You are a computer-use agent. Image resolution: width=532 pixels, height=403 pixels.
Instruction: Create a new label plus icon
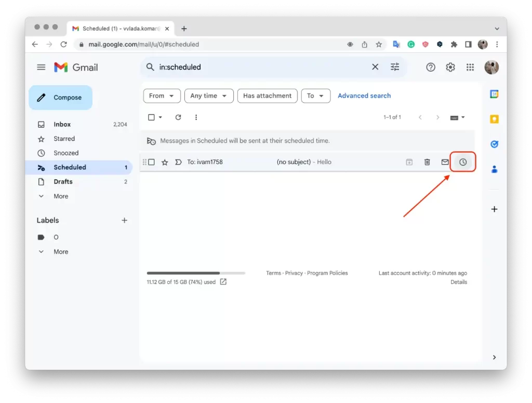point(125,221)
